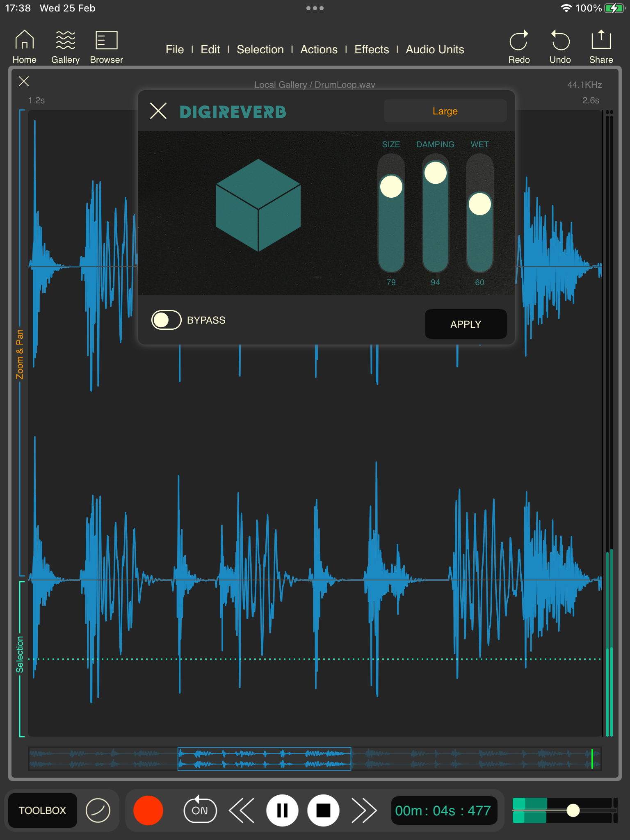Viewport: 630px width, 840px height.
Task: Open the Audio Units menu
Action: (x=435, y=50)
